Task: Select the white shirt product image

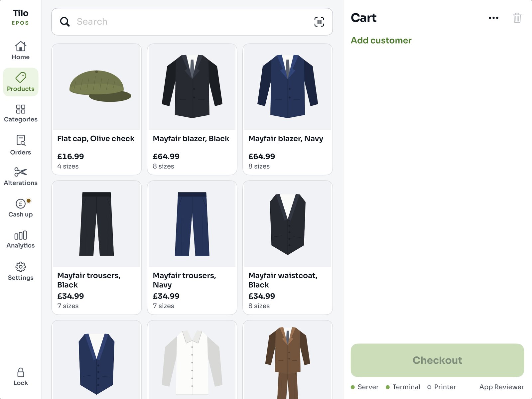Action: [192, 362]
